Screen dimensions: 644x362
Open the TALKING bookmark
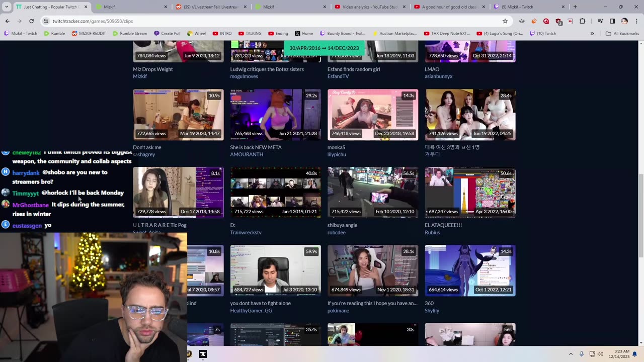pos(250,34)
